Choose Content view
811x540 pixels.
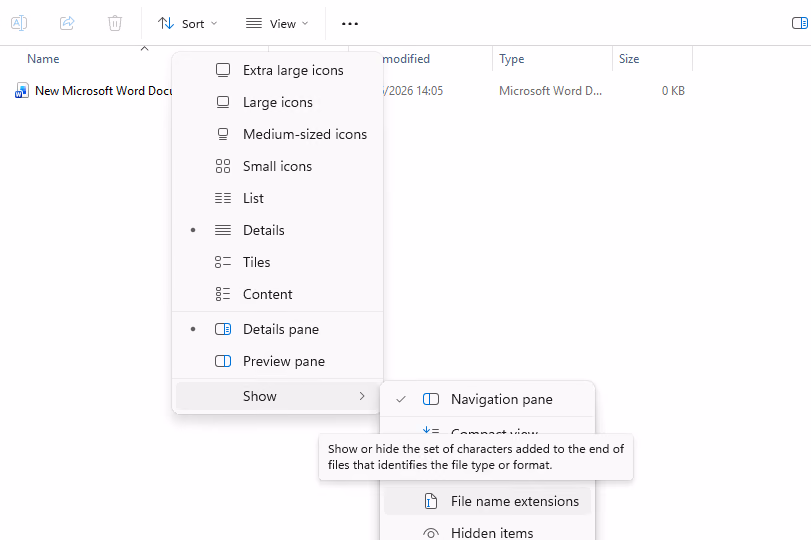point(277,294)
